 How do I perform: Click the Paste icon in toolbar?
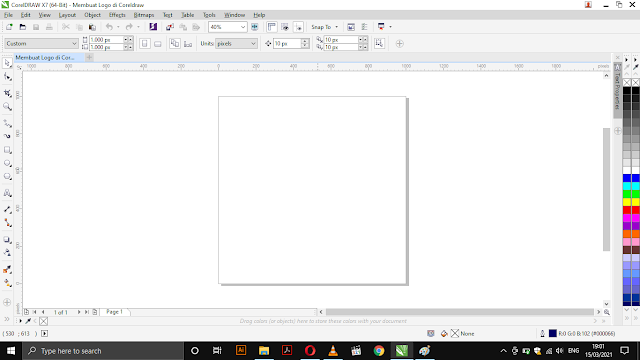[x=93, y=27]
